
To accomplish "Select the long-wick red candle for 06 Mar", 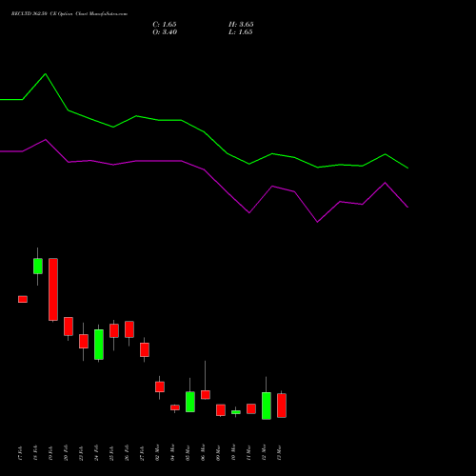I will tap(206, 395).
